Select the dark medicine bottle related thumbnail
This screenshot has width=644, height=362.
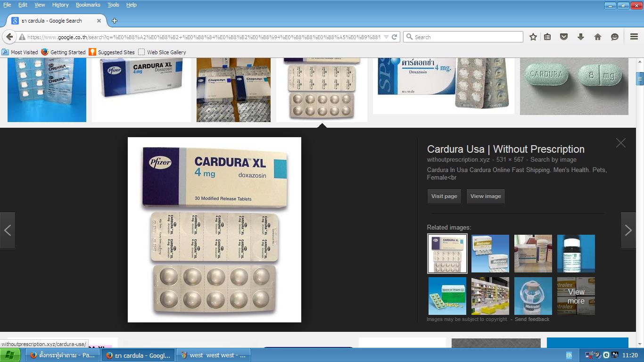(x=576, y=254)
